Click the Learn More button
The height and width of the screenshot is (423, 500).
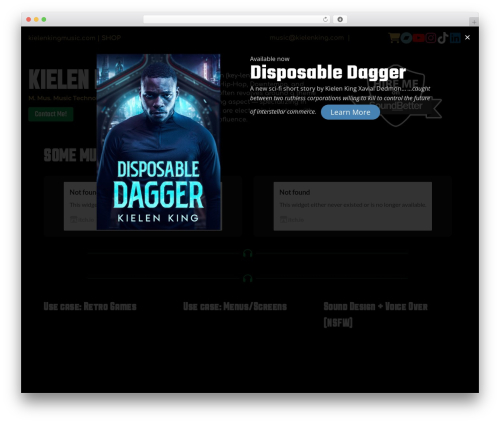tap(350, 112)
